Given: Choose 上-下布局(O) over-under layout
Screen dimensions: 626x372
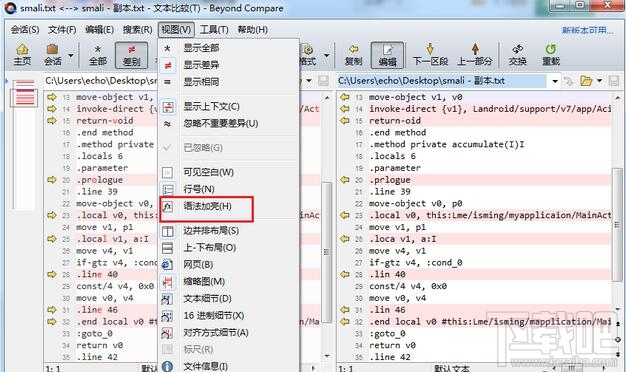Looking at the screenshot, I should coord(228,248).
